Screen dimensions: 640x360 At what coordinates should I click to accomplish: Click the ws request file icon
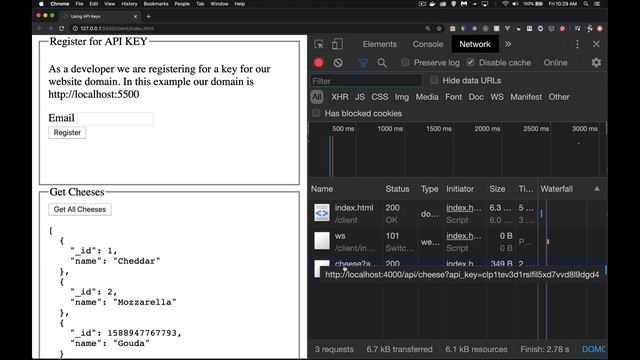click(x=322, y=240)
